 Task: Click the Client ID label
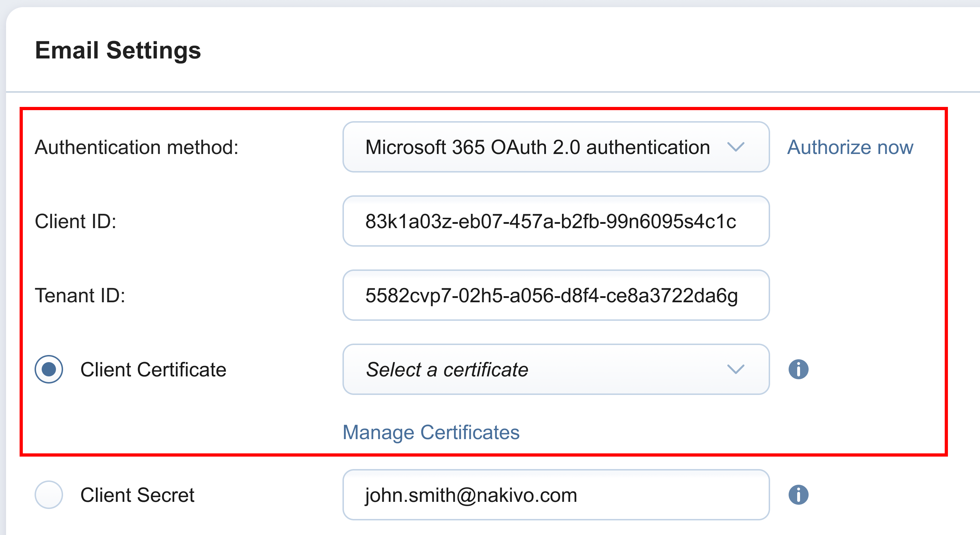(x=76, y=221)
